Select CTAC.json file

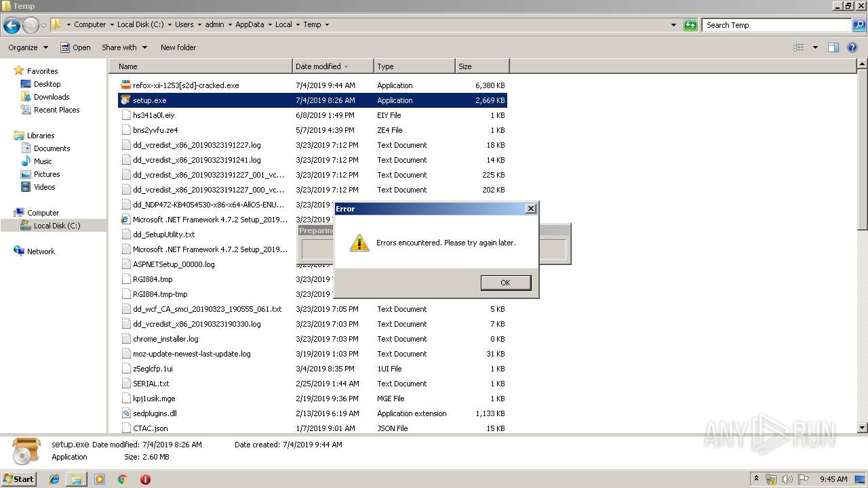(144, 428)
